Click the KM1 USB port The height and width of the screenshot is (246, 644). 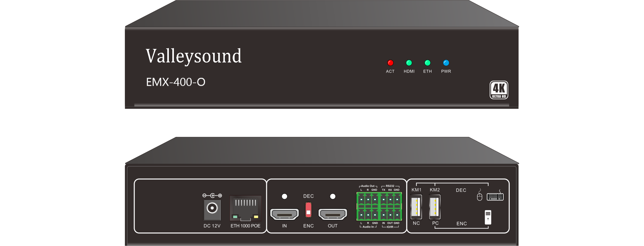click(416, 207)
